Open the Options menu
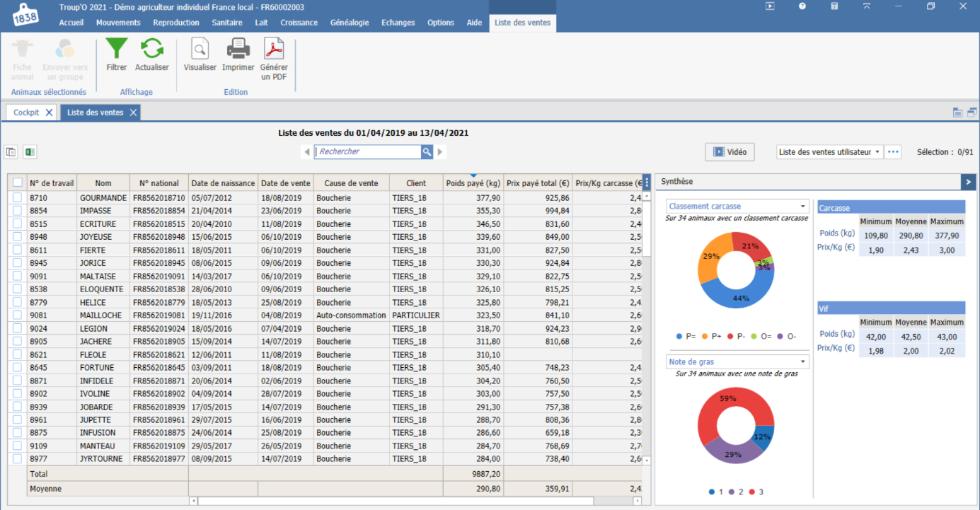This screenshot has height=510, width=980. click(x=441, y=23)
